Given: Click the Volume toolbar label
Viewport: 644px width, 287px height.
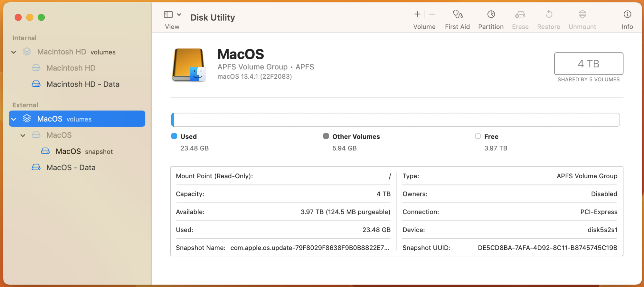Looking at the screenshot, I should click(424, 27).
